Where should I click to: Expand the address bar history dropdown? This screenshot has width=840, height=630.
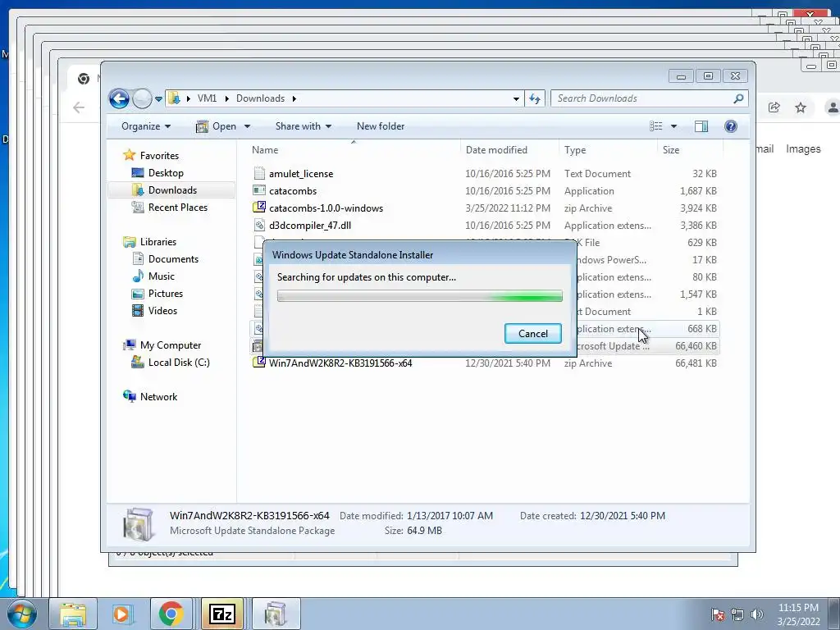click(x=516, y=98)
